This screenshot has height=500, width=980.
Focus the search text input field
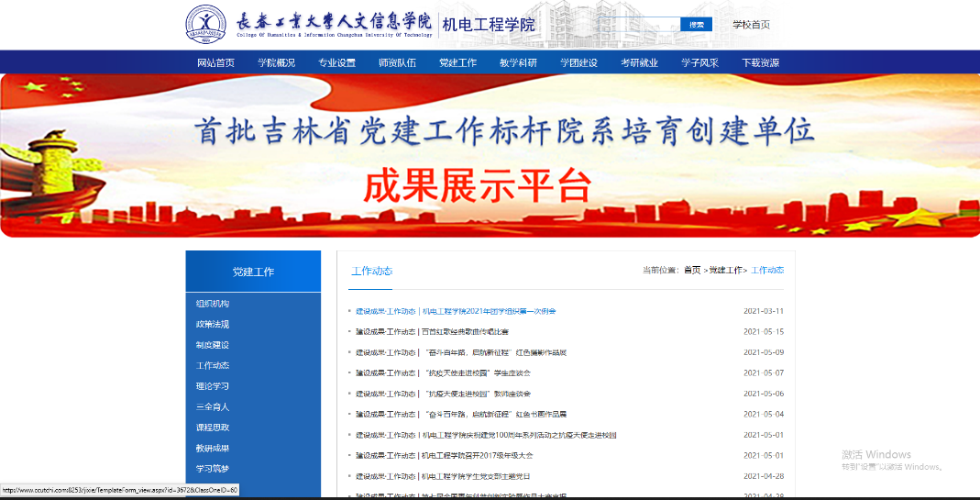coord(637,25)
